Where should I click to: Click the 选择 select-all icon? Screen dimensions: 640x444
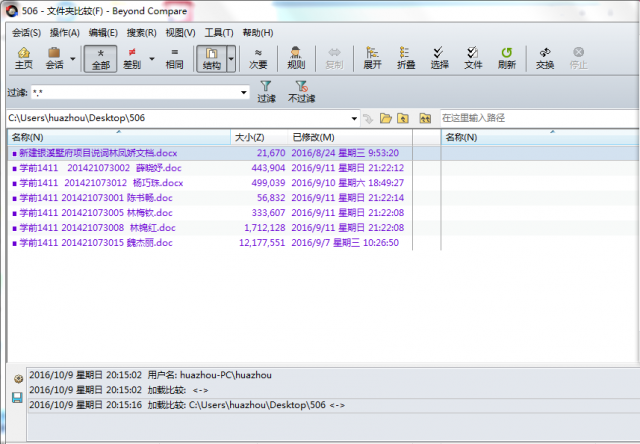pos(439,58)
